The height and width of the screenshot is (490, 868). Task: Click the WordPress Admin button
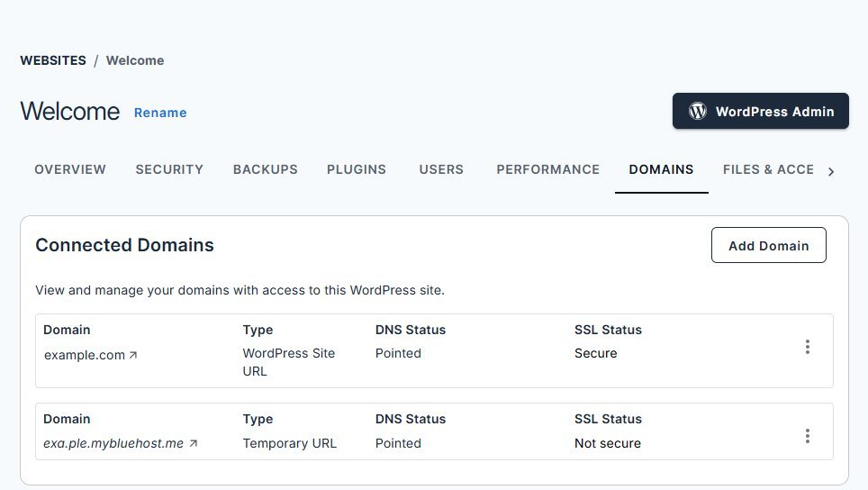pyautogui.click(x=761, y=111)
